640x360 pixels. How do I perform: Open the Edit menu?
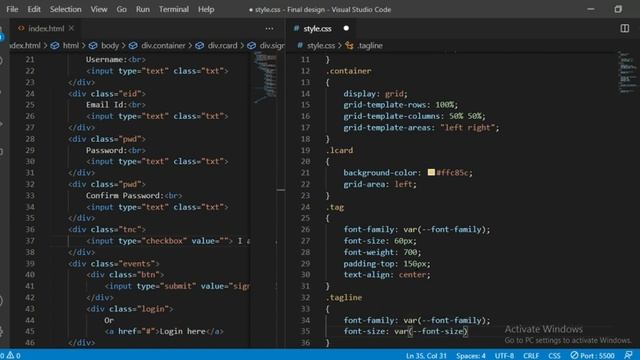34,9
